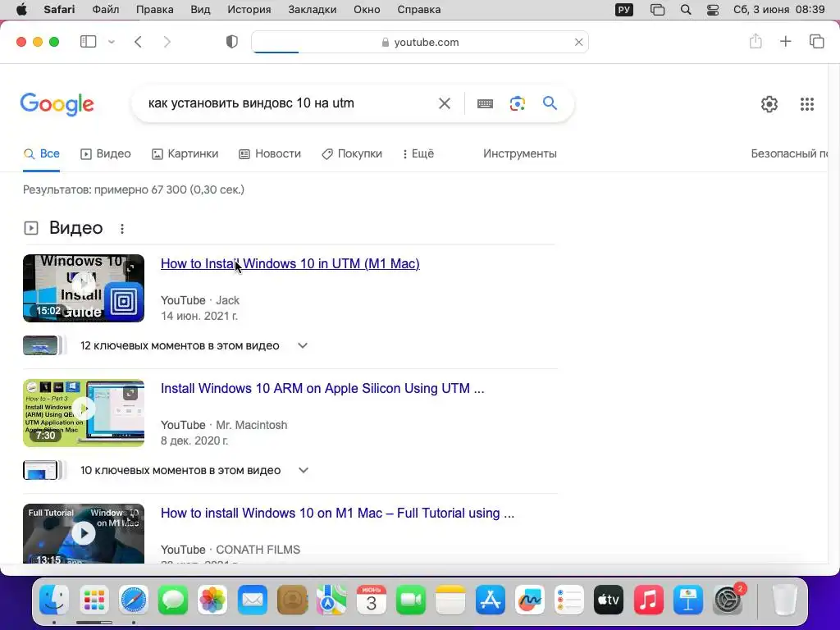Viewport: 840px width, 630px height.
Task: Open the Google apps grid
Action: (807, 104)
